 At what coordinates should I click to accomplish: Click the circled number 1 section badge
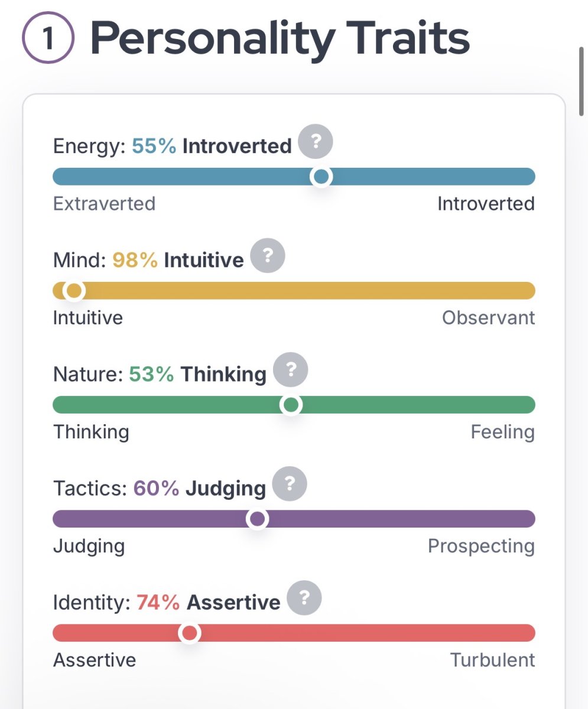48,38
